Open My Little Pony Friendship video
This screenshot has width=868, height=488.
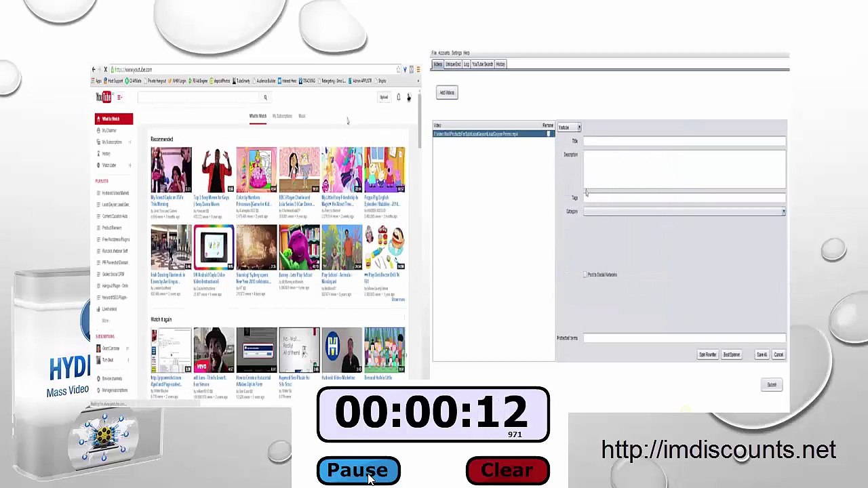(x=342, y=169)
